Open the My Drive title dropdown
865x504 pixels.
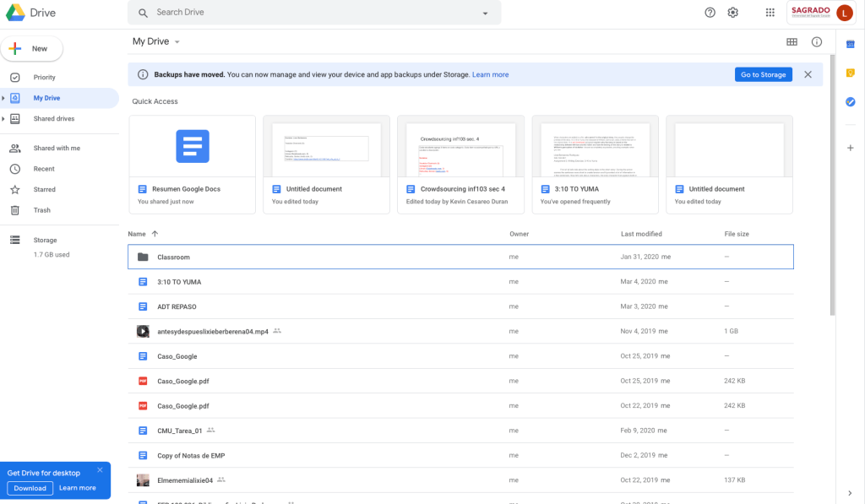pos(177,42)
